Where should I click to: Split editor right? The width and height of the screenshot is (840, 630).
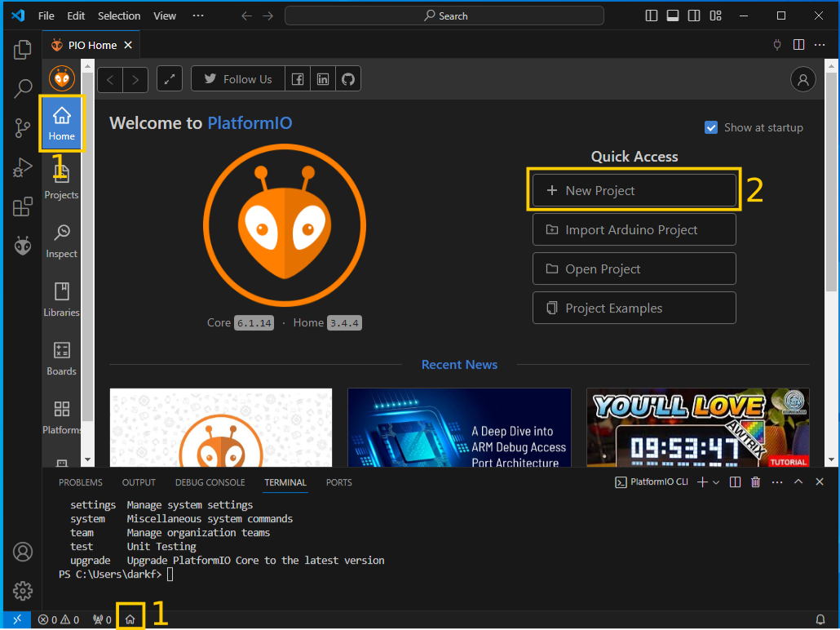(798, 45)
